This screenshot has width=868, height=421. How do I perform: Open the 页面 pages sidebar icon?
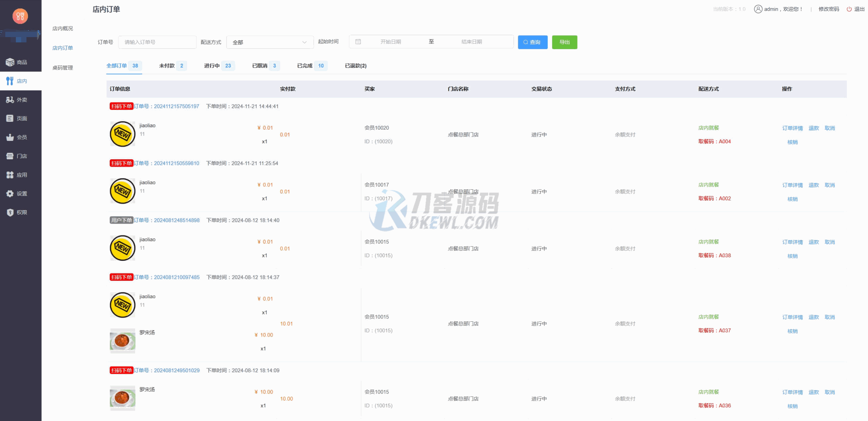pyautogui.click(x=10, y=118)
